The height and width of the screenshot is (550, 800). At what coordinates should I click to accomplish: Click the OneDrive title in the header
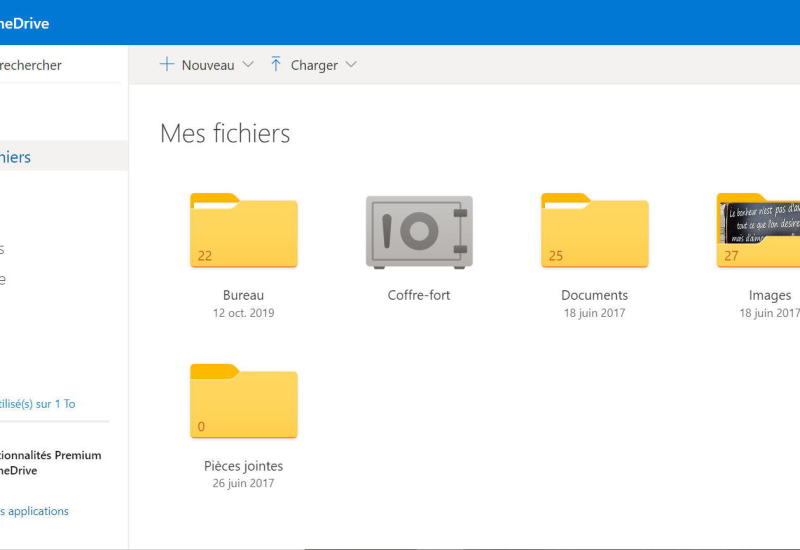pyautogui.click(x=24, y=23)
